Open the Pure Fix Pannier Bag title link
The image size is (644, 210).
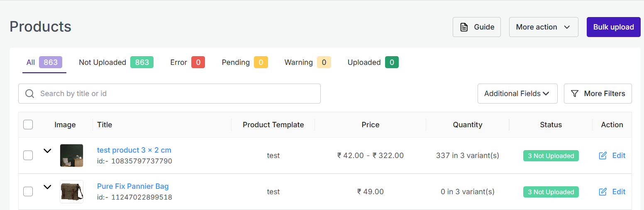(x=133, y=186)
